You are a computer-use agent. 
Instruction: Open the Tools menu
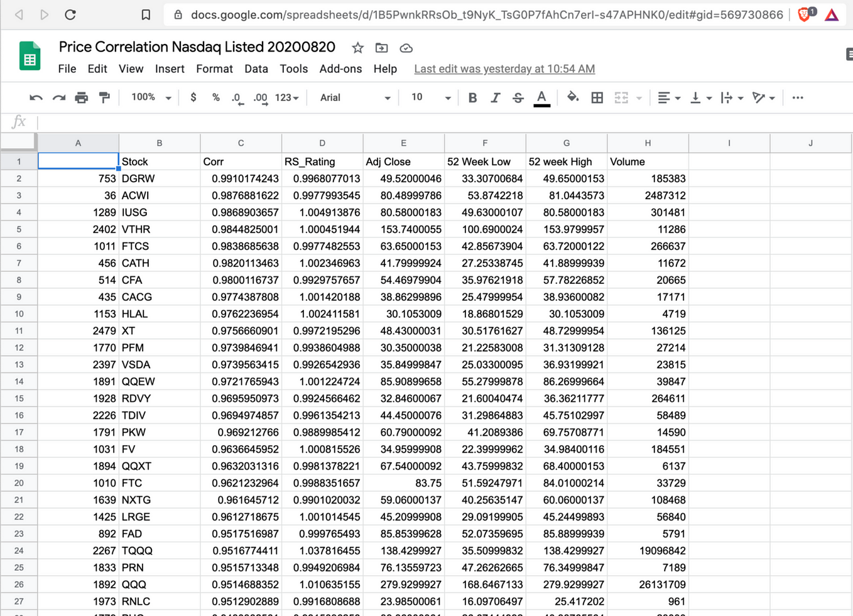[x=293, y=69]
